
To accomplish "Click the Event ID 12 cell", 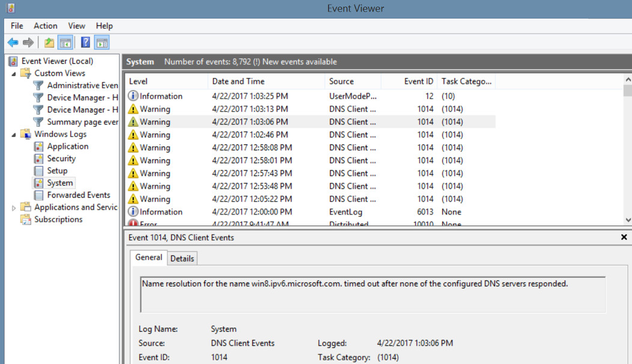I will 430,96.
